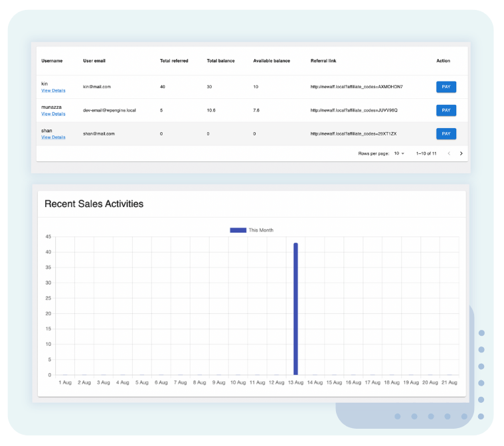Click the Rows per page label
Image resolution: width=504 pixels, height=446 pixels.
click(x=373, y=153)
